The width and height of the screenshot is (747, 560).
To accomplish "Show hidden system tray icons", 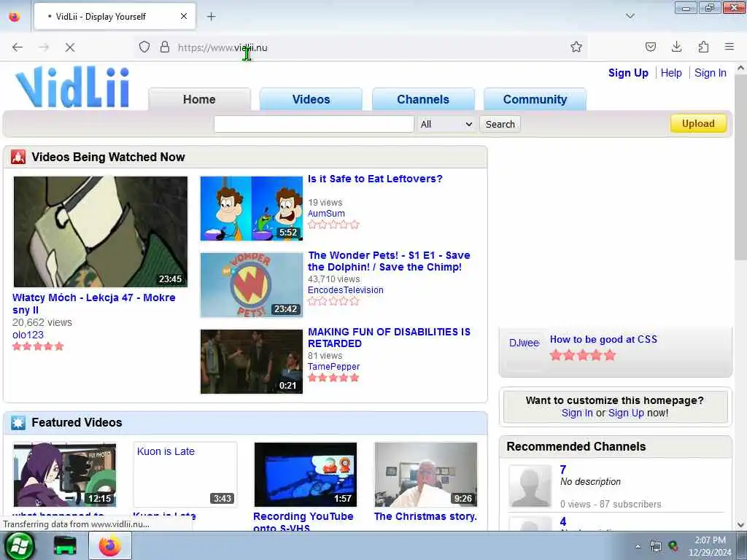I will point(638,546).
